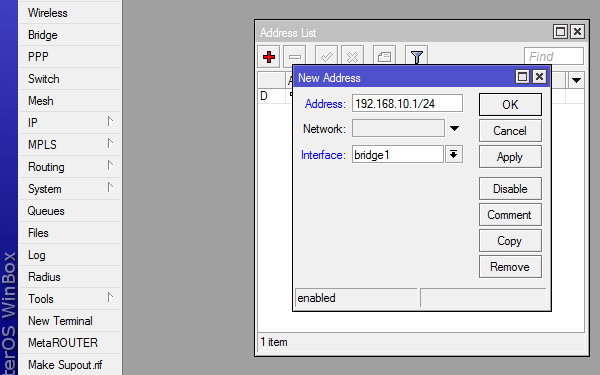The width and height of the screenshot is (600, 375).
Task: Click the red plus add address icon
Action: pyautogui.click(x=269, y=57)
